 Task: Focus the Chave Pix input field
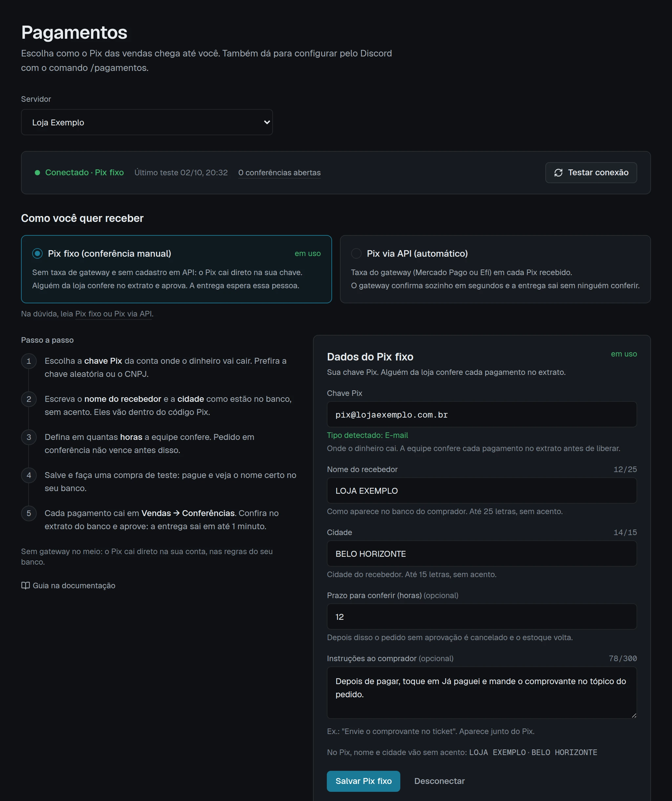(481, 415)
